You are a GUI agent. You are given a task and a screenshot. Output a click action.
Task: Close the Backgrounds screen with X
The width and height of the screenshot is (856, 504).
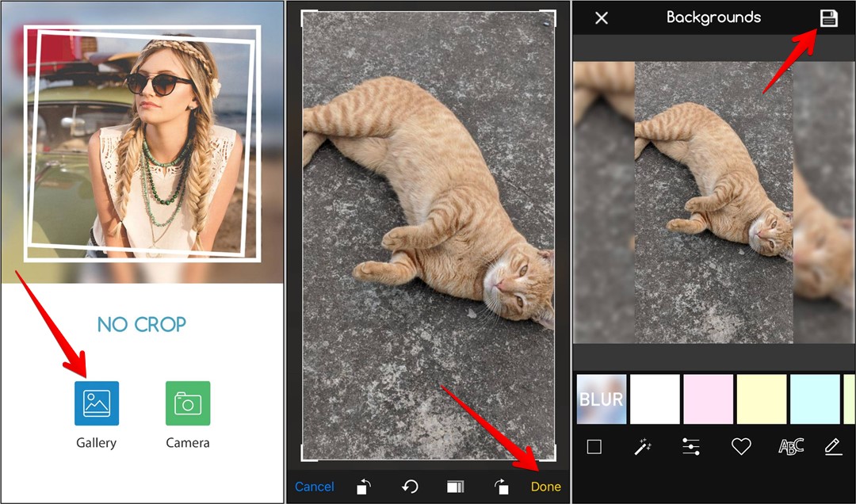click(601, 17)
